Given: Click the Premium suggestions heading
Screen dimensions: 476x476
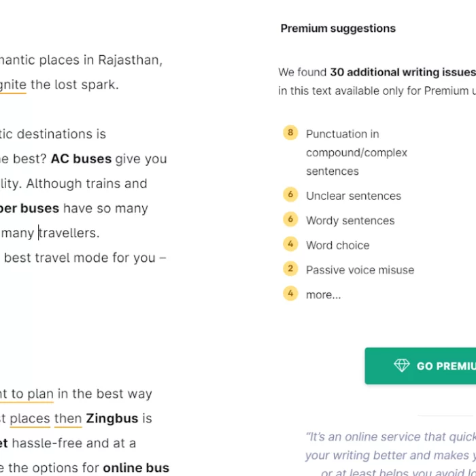Looking at the screenshot, I should (338, 29).
